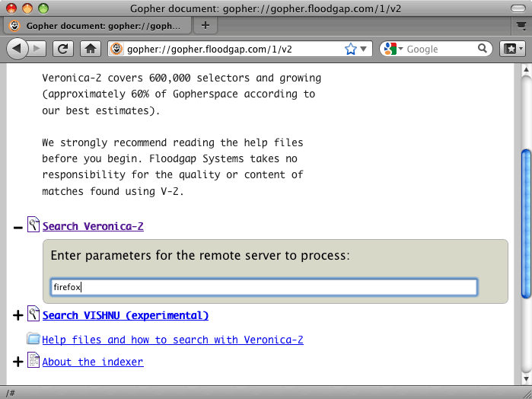Collapse the Search Veronica-2 section
The width and height of the screenshot is (532, 399).
(18, 226)
